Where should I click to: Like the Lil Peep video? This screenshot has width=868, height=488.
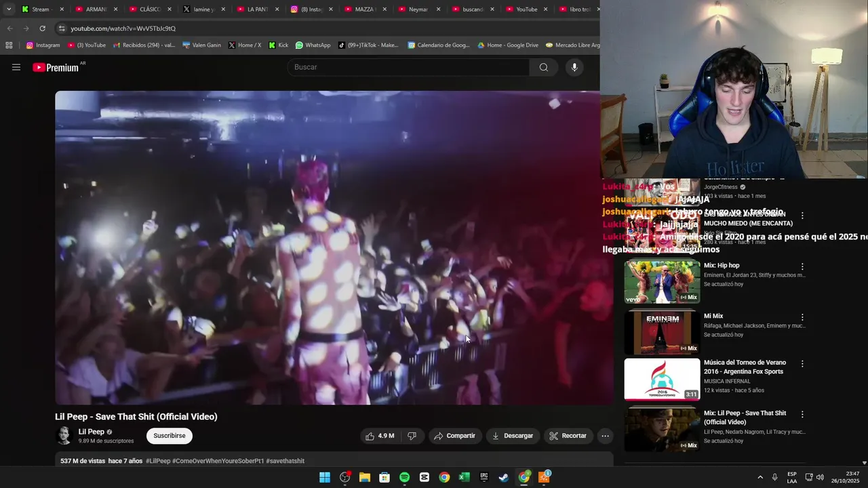click(380, 436)
